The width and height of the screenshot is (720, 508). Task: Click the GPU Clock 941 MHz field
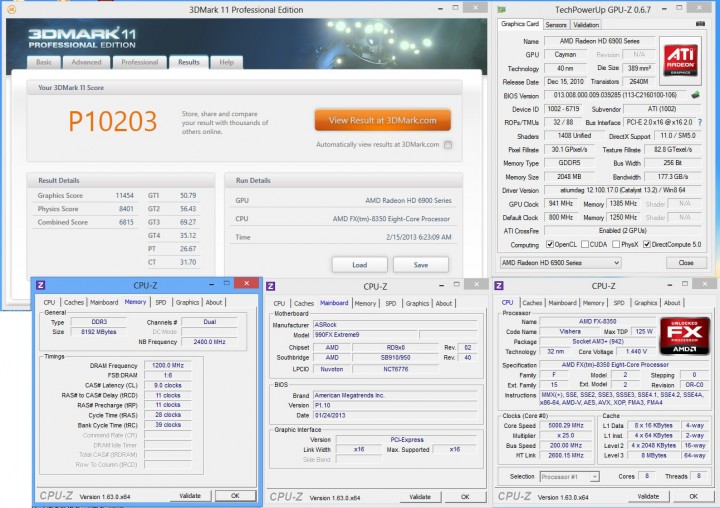click(x=561, y=203)
